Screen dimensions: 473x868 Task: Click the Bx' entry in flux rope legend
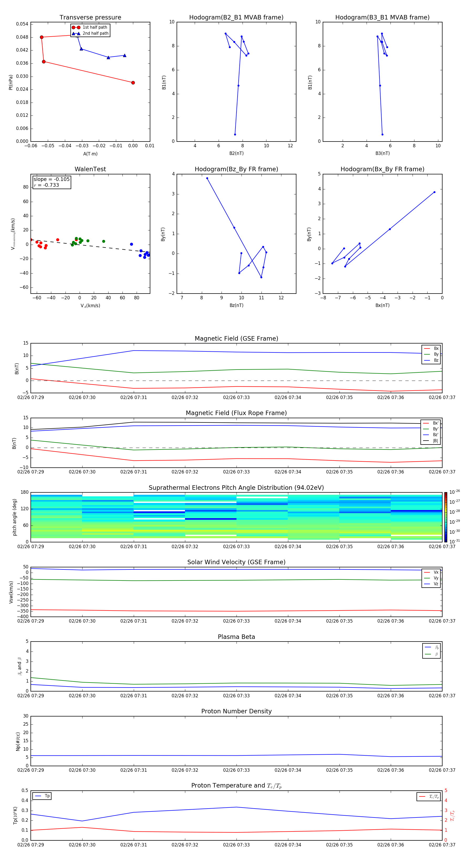tap(431, 423)
